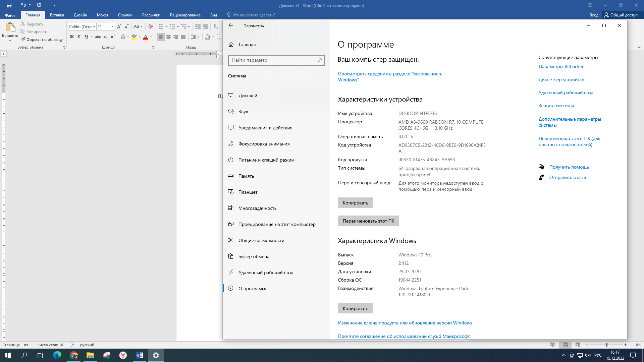Screen dimensions: 644x362
Task: Click red font color button
Action: point(146,37)
